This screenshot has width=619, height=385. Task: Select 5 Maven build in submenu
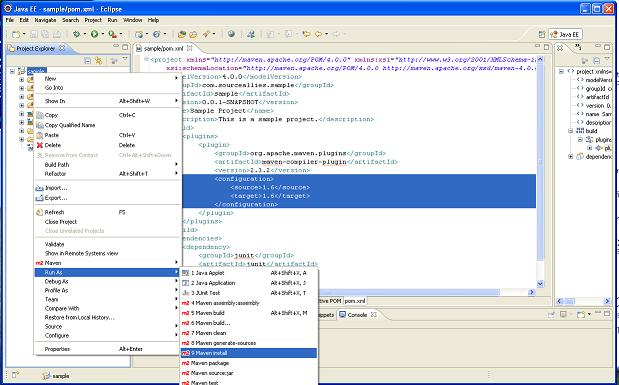249,313
